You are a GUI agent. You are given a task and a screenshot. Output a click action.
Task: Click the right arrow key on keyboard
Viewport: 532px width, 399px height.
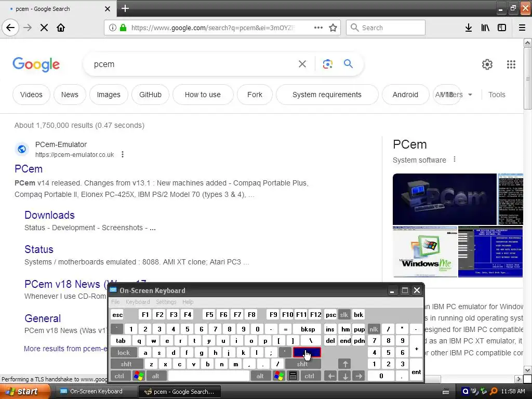tap(359, 376)
